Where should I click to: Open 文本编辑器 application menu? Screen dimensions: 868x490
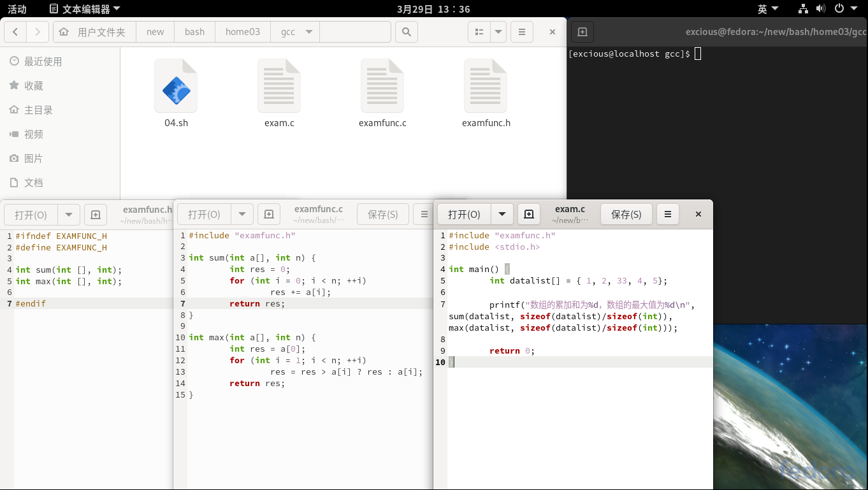pyautogui.click(x=84, y=9)
